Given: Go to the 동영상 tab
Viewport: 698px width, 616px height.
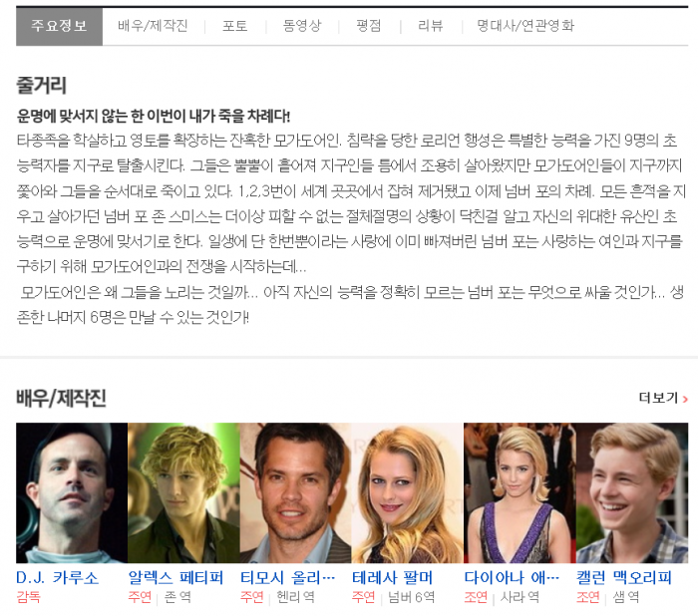Looking at the screenshot, I should point(301,27).
